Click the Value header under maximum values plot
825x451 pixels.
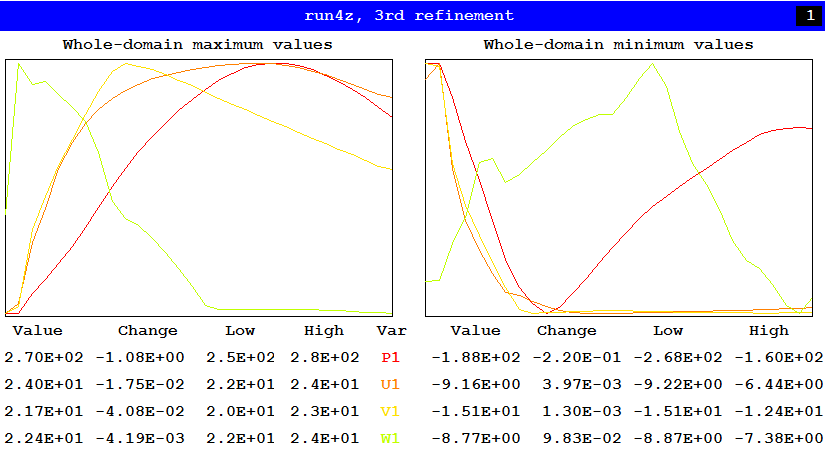pos(37,330)
